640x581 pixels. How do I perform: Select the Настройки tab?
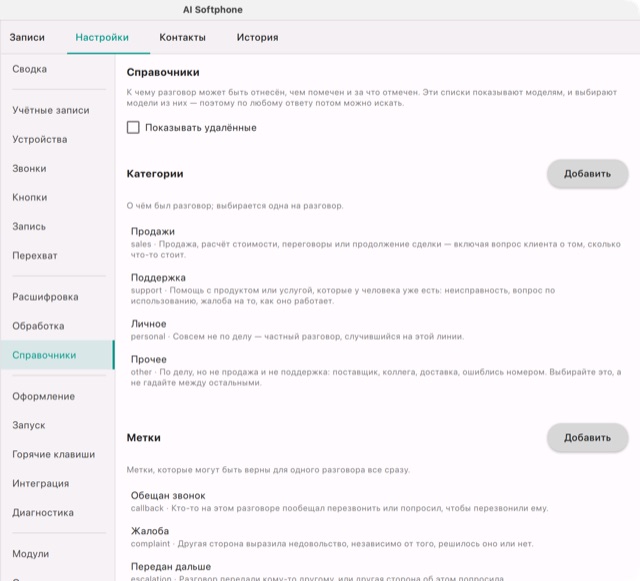point(102,37)
